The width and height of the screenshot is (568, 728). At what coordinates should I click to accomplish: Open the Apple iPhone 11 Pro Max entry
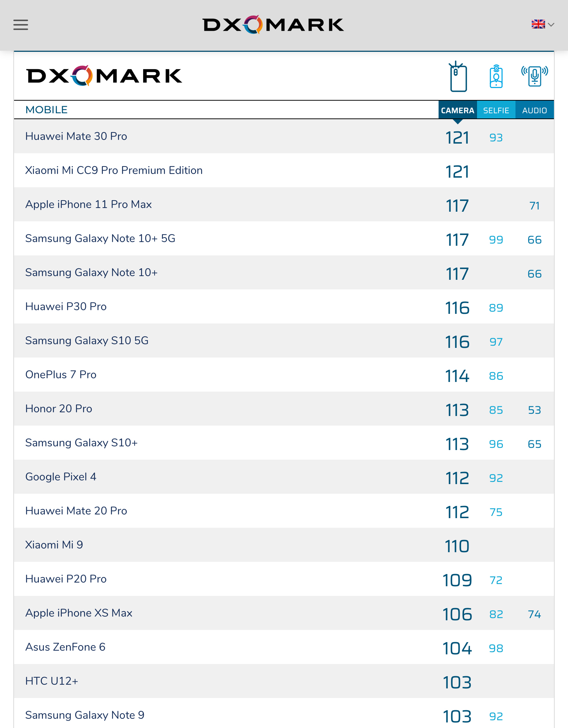(88, 204)
